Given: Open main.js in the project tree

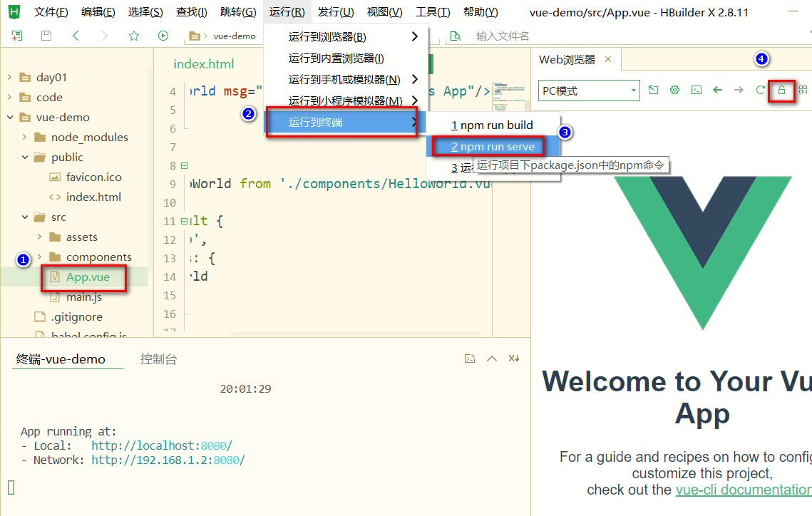Looking at the screenshot, I should click(x=84, y=296).
